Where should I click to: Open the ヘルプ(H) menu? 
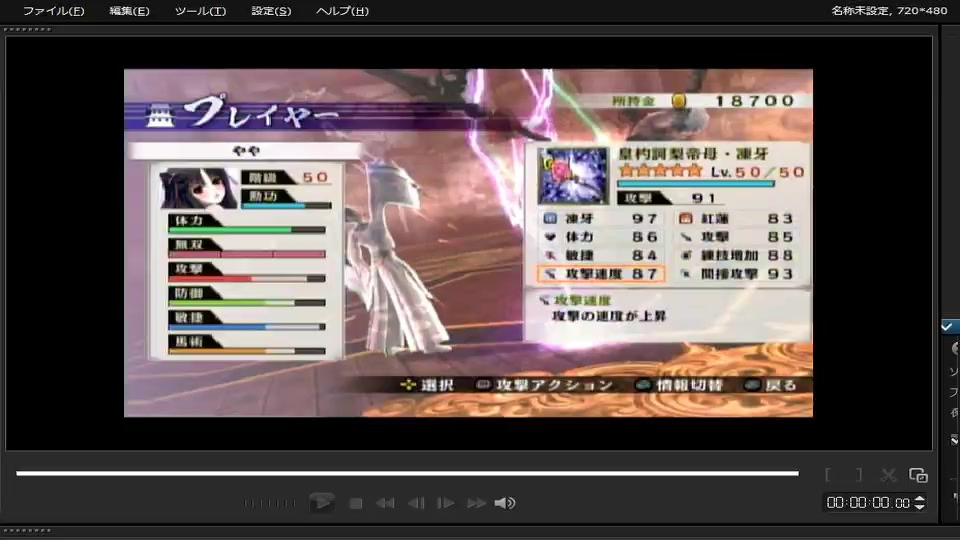coord(342,11)
